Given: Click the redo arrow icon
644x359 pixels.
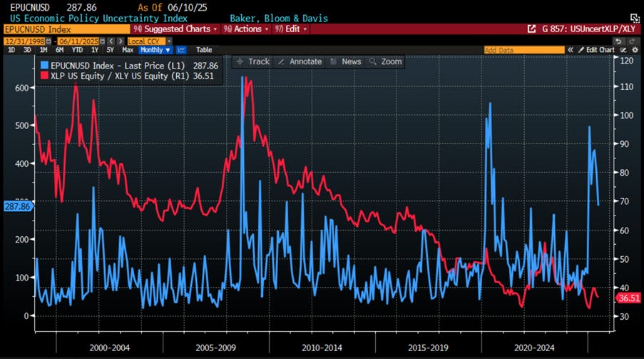Looking at the screenshot, I should [x=632, y=41].
